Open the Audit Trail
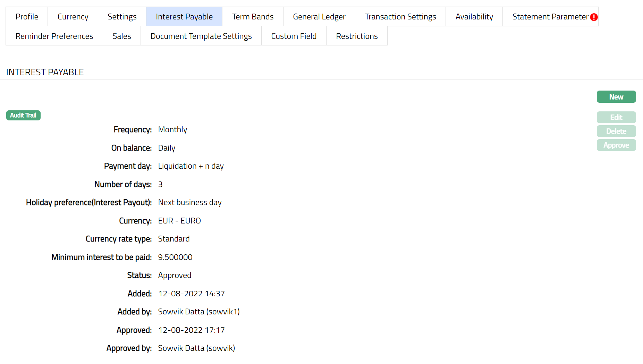643x364 pixels. tap(23, 115)
